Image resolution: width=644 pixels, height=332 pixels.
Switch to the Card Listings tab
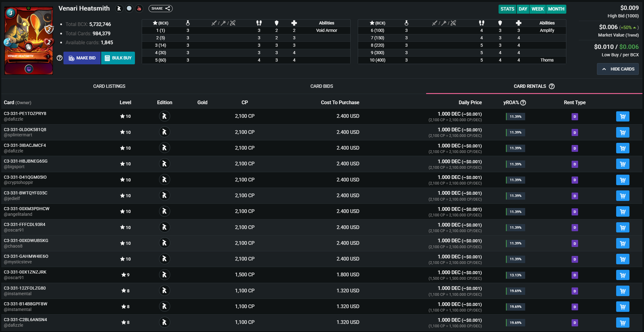(109, 86)
